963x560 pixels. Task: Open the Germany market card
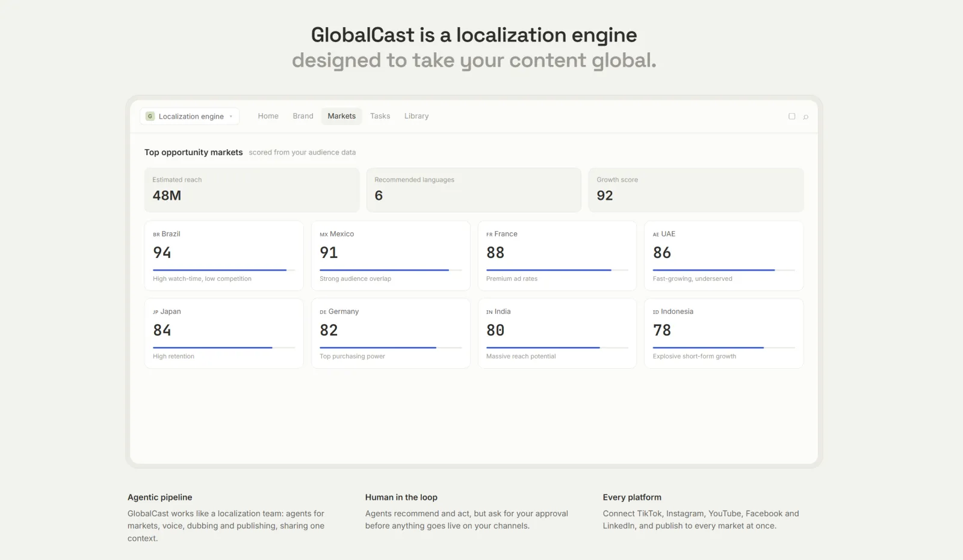(x=391, y=333)
